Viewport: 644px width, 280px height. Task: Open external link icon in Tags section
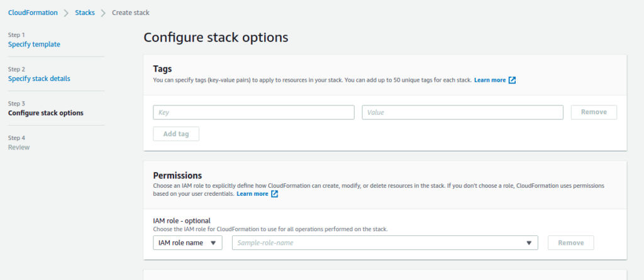click(x=512, y=80)
